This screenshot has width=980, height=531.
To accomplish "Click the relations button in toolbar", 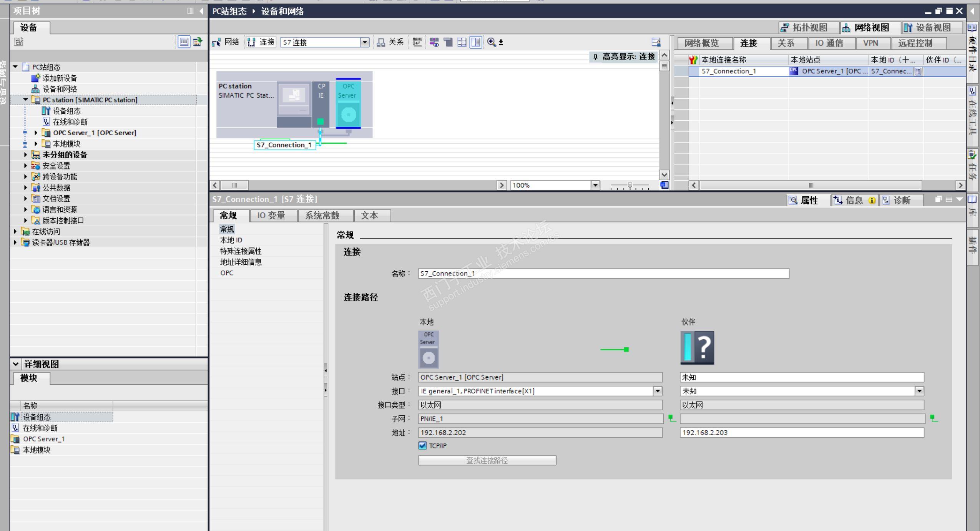I will tap(391, 42).
